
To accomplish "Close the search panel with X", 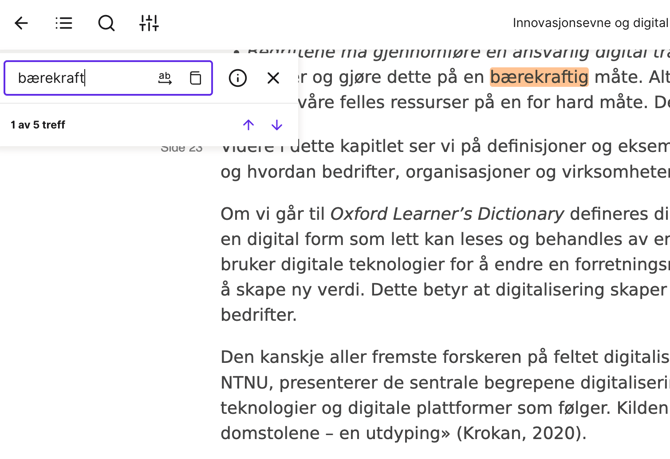I will pyautogui.click(x=273, y=78).
